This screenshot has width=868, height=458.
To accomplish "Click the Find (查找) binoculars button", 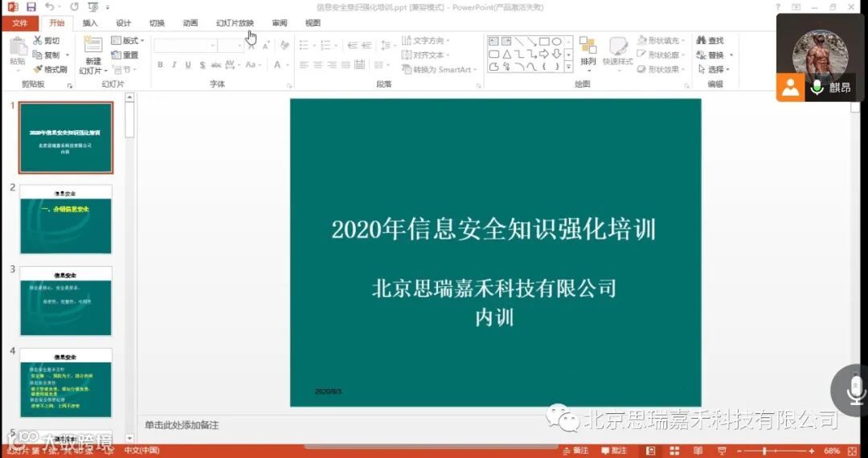I will pos(710,41).
